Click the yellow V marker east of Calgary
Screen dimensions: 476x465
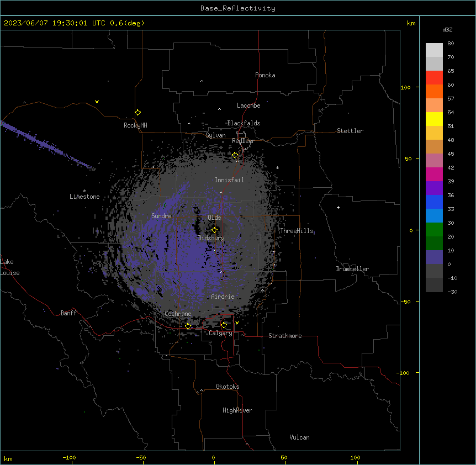pyautogui.click(x=237, y=323)
